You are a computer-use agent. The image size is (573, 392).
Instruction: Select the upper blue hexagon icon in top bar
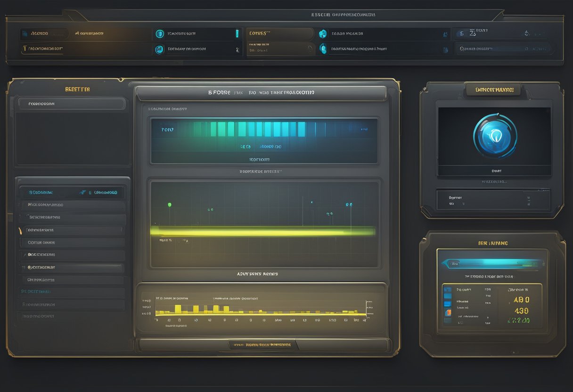coord(322,33)
